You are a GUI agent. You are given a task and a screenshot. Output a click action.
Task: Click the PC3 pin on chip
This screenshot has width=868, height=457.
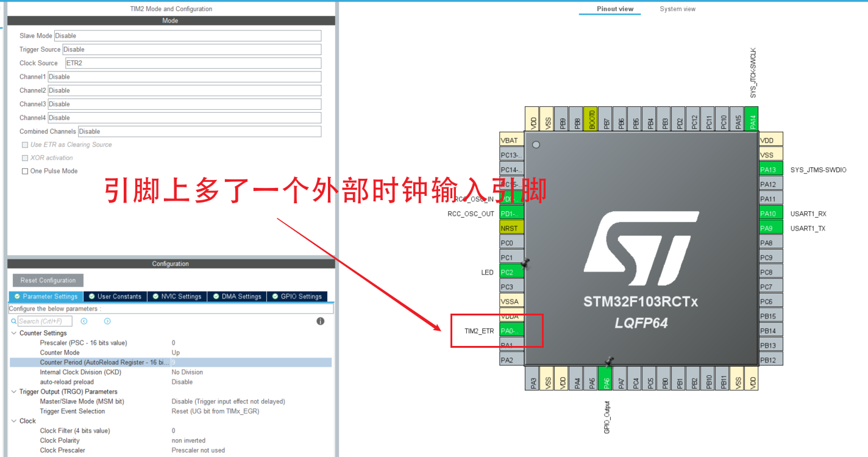(511, 287)
